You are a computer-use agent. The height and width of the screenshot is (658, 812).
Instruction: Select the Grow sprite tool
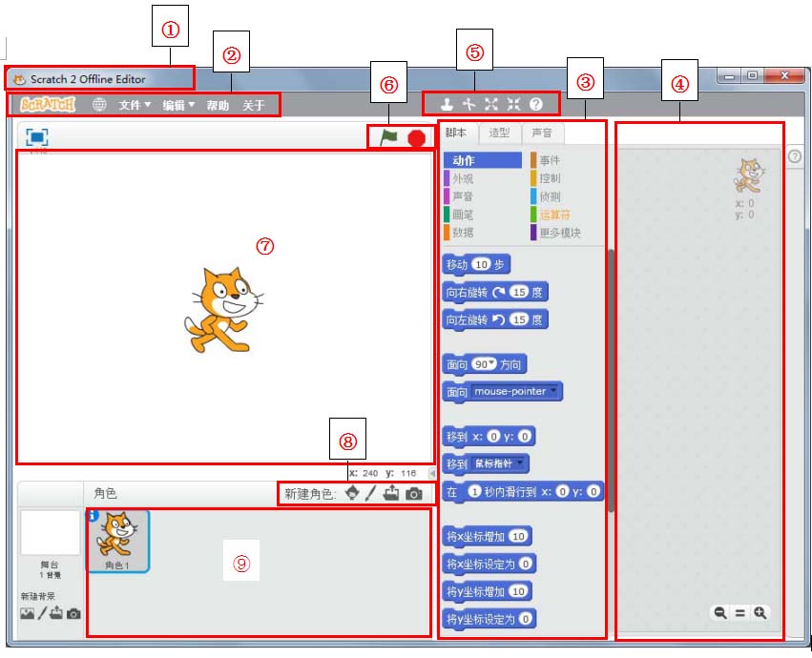491,104
